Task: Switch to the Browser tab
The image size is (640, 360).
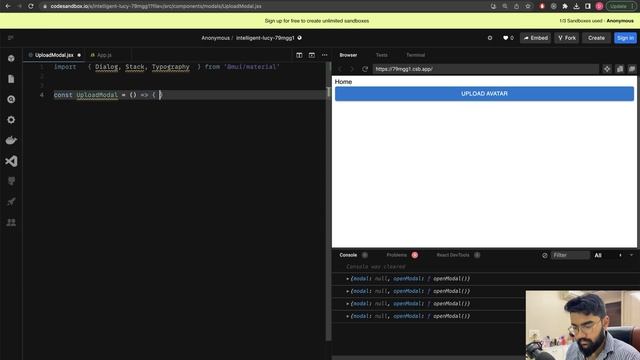Action: [x=348, y=55]
